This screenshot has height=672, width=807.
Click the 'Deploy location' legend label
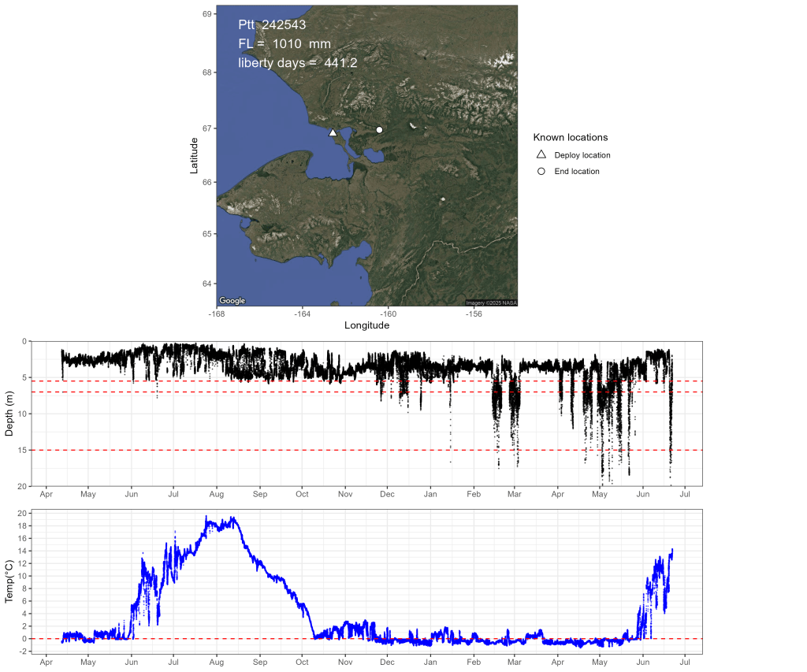pyautogui.click(x=582, y=155)
